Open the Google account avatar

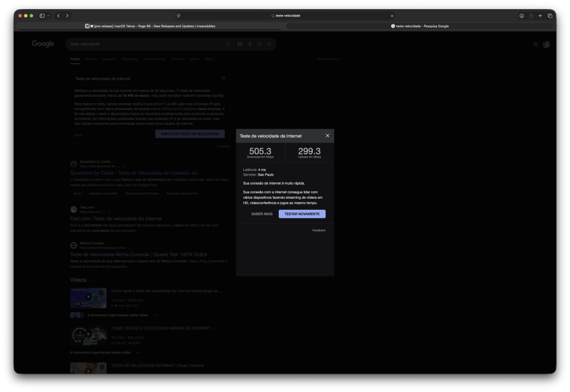pos(546,44)
